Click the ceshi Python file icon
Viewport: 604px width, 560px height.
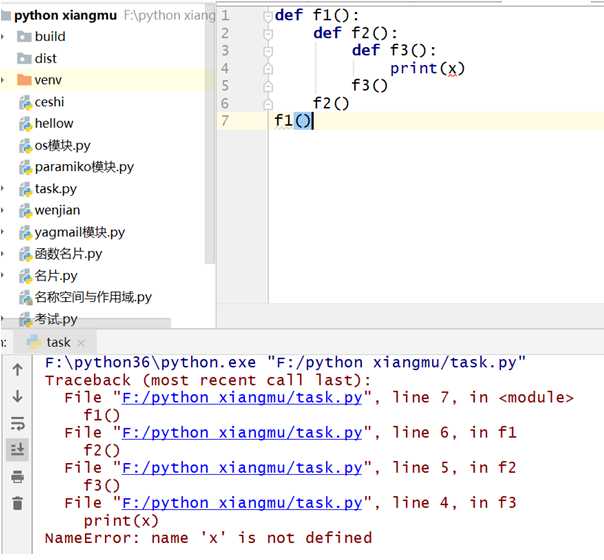[x=25, y=102]
